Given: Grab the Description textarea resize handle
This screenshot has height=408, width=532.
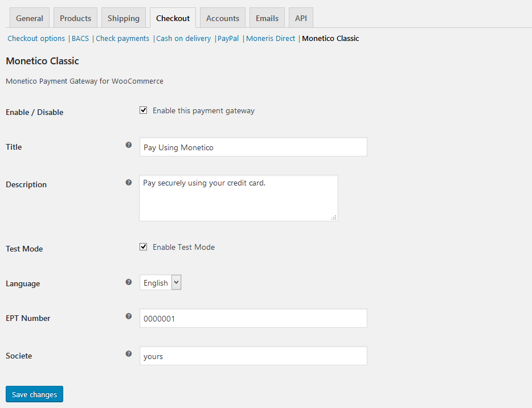Looking at the screenshot, I should [334, 217].
